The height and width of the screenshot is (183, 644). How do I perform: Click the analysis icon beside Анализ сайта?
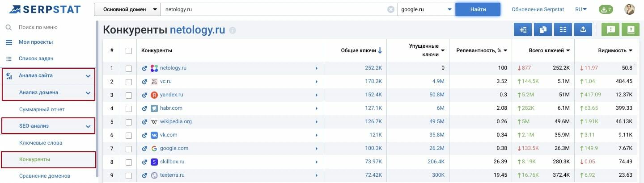(8, 76)
